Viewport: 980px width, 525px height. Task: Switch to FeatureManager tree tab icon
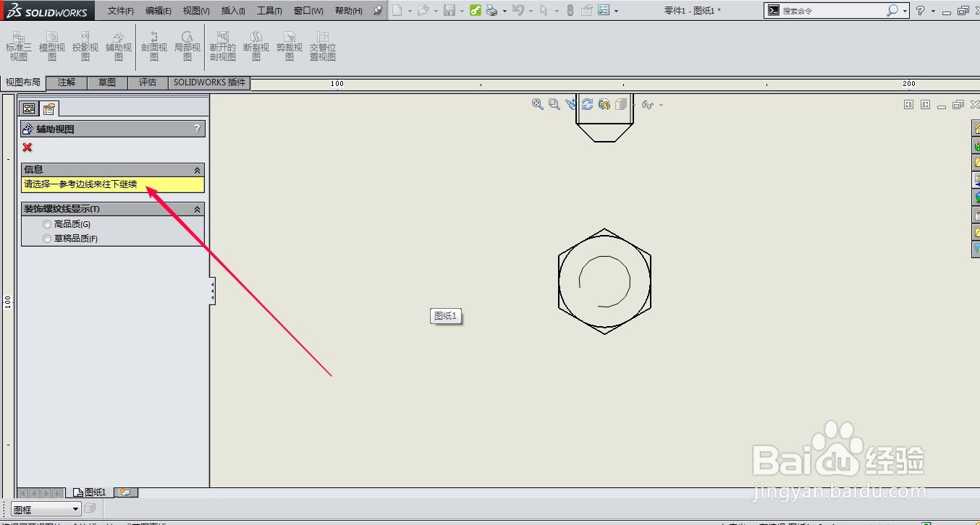click(x=30, y=108)
